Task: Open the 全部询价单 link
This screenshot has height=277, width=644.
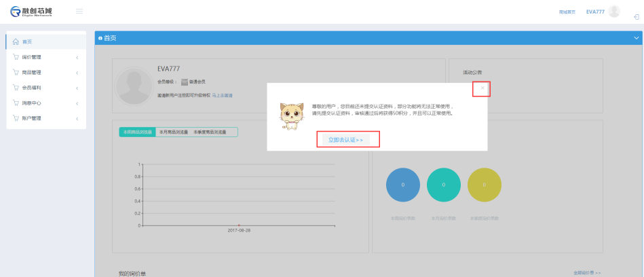Action: (587, 273)
